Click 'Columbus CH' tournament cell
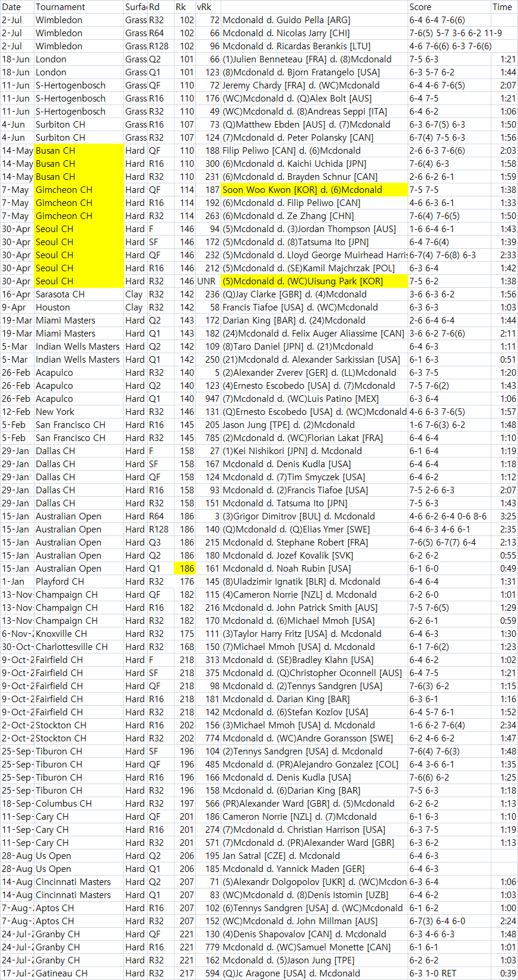This screenshot has height=980, width=518. 79,803
